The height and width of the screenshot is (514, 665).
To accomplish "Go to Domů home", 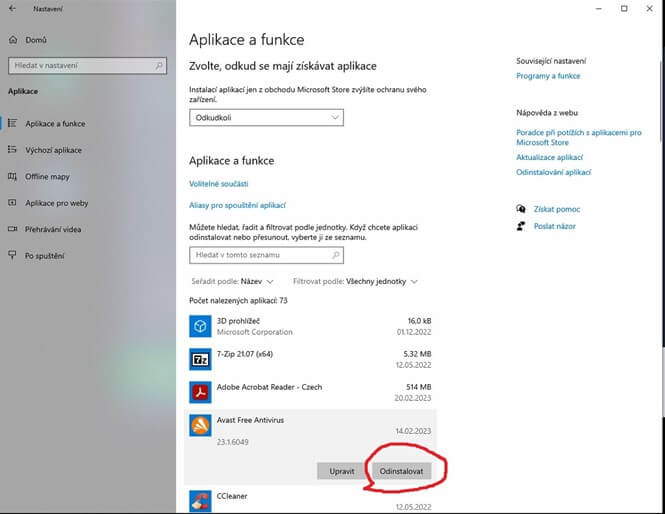I will pyautogui.click(x=36, y=40).
